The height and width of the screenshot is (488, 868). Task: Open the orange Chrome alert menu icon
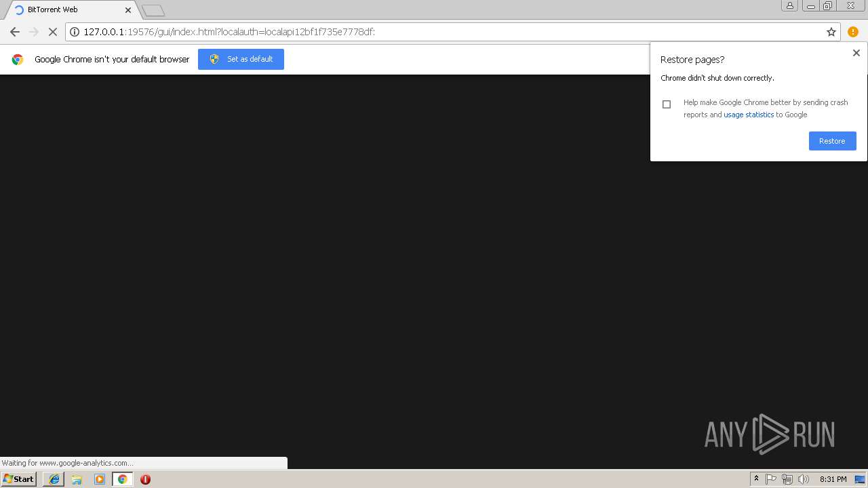(853, 32)
